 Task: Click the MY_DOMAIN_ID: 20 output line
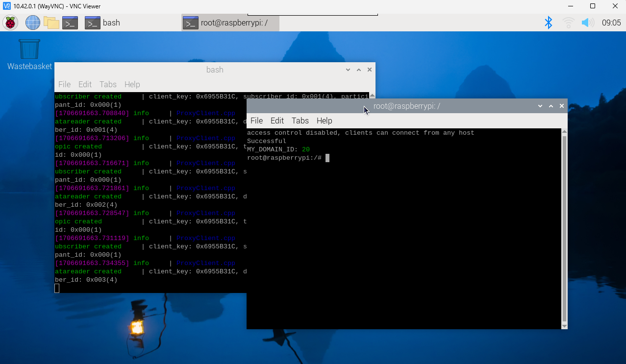click(x=278, y=149)
